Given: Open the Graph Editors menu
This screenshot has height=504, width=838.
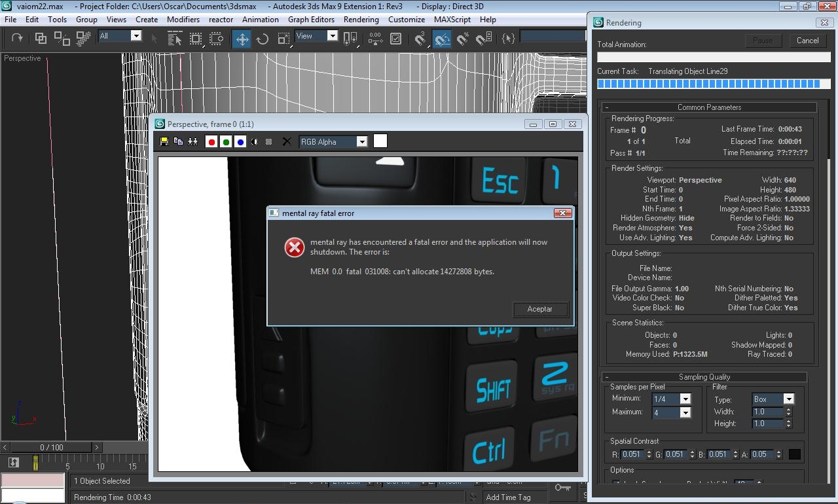Looking at the screenshot, I should click(311, 20).
